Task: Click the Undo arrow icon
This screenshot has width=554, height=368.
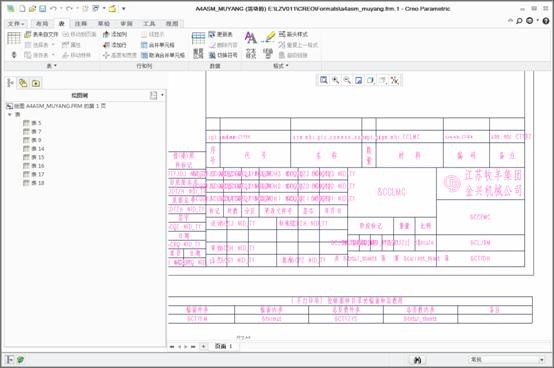Action: click(x=53, y=8)
